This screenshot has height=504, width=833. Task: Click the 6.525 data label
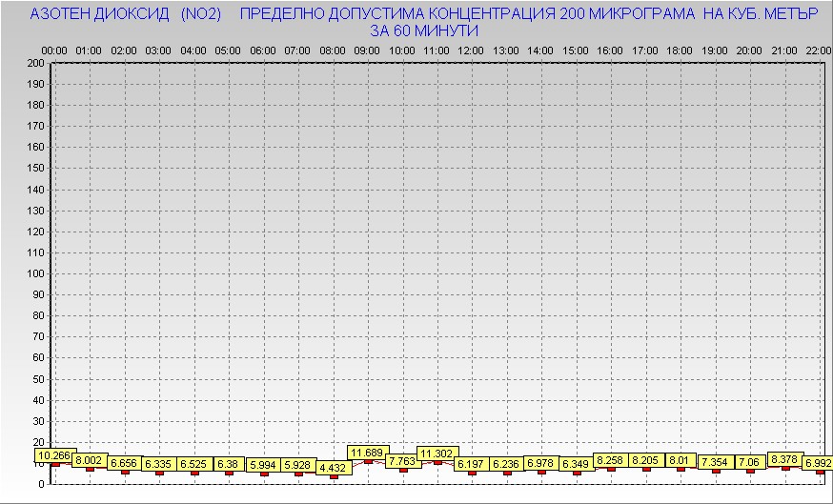click(x=194, y=464)
